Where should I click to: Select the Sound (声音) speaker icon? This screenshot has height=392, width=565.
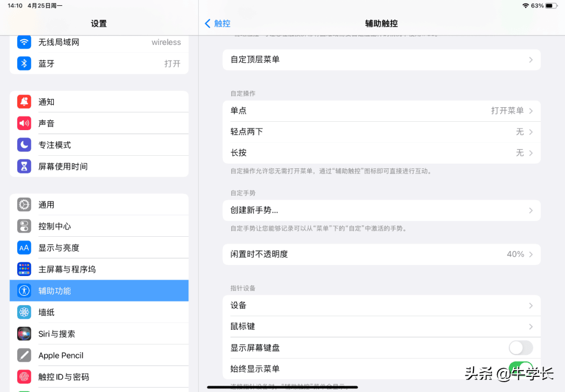pos(24,123)
